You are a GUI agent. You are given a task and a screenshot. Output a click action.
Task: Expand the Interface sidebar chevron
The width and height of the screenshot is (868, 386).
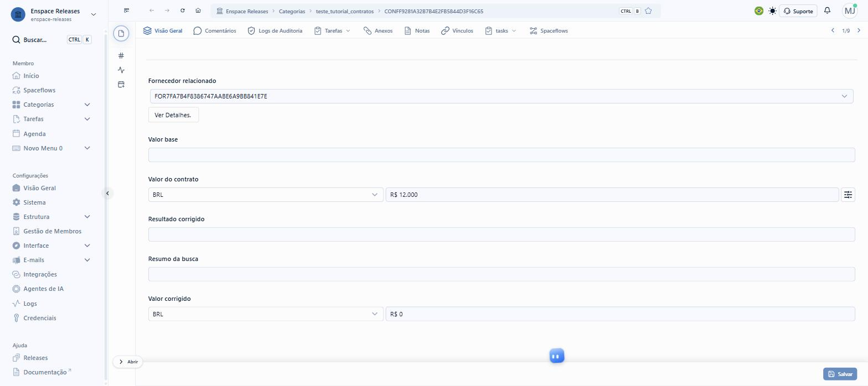(x=87, y=246)
